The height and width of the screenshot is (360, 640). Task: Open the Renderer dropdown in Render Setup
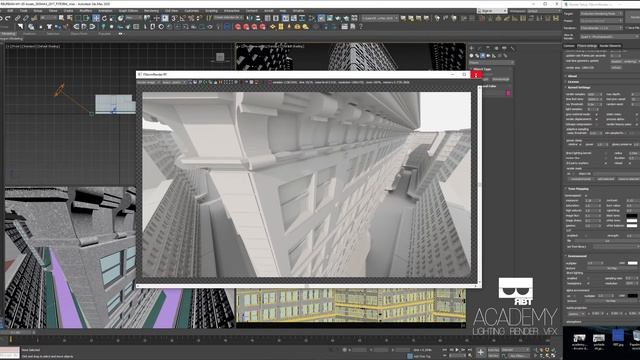[x=601, y=28]
